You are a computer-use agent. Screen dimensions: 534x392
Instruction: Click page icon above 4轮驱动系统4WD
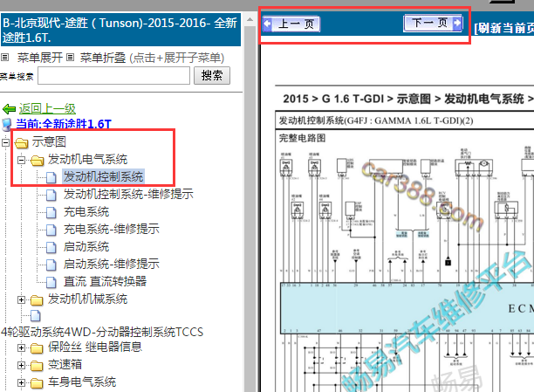(36, 316)
